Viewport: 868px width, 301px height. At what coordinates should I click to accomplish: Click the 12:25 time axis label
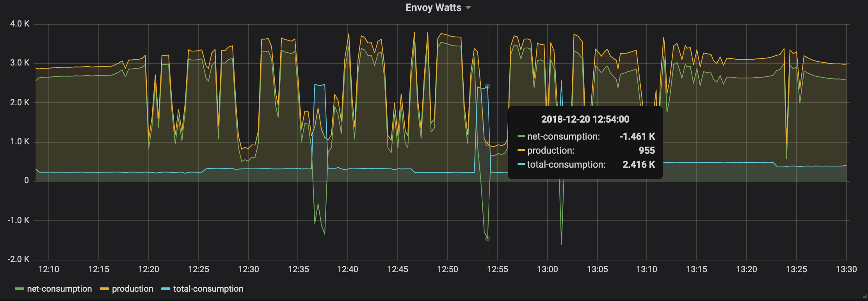coord(199,269)
